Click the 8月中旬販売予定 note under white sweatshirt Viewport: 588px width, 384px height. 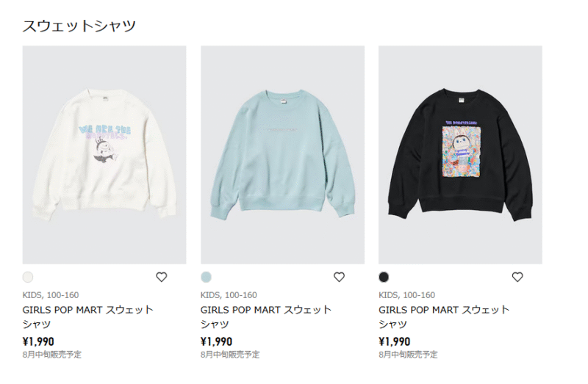[51, 355]
